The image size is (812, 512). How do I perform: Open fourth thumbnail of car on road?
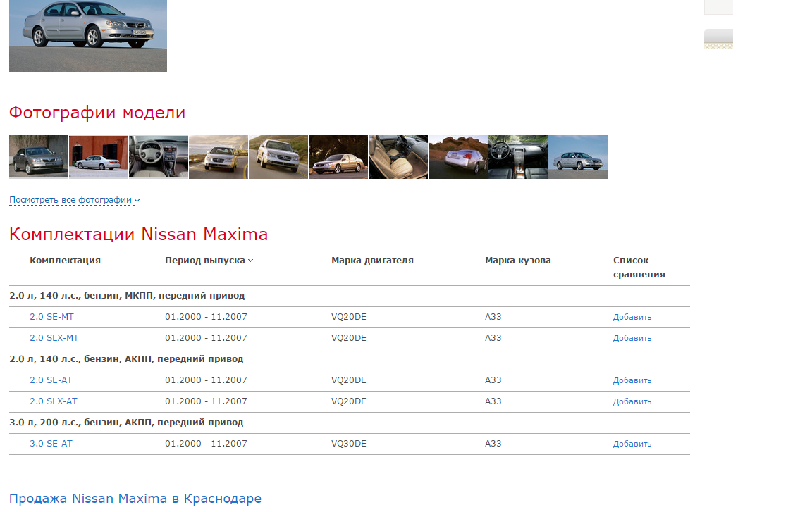click(x=219, y=157)
